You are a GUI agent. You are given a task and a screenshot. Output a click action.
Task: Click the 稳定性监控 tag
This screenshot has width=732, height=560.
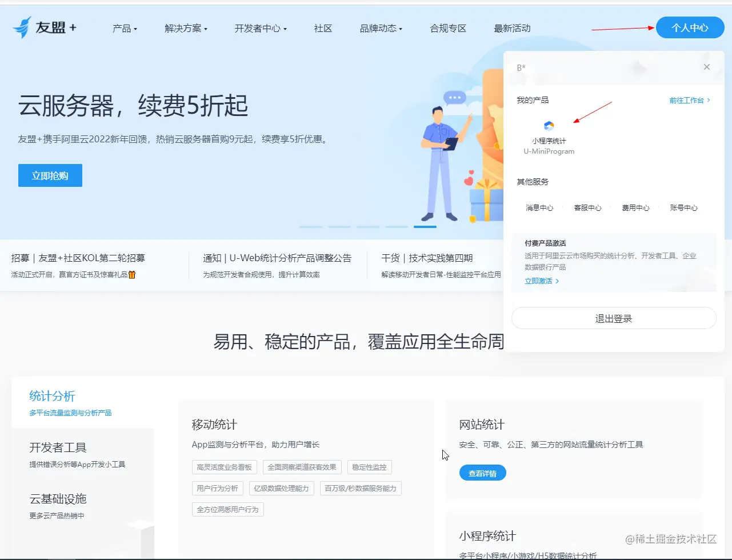[369, 467]
